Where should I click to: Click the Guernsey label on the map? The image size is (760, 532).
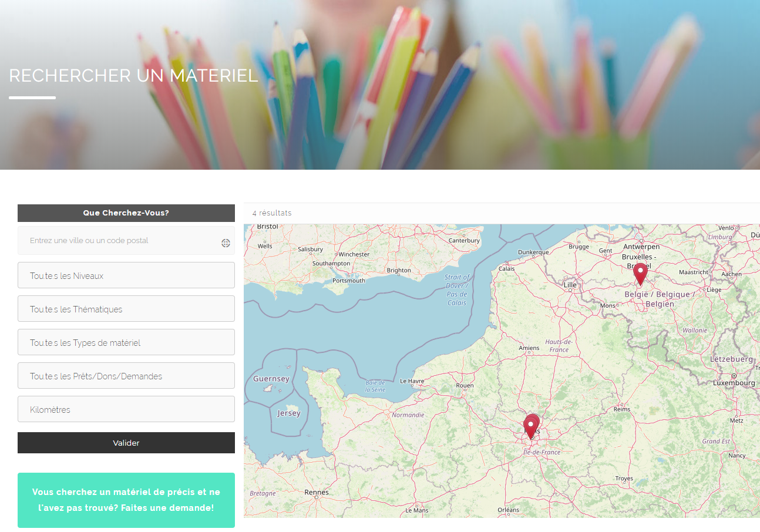[271, 379]
